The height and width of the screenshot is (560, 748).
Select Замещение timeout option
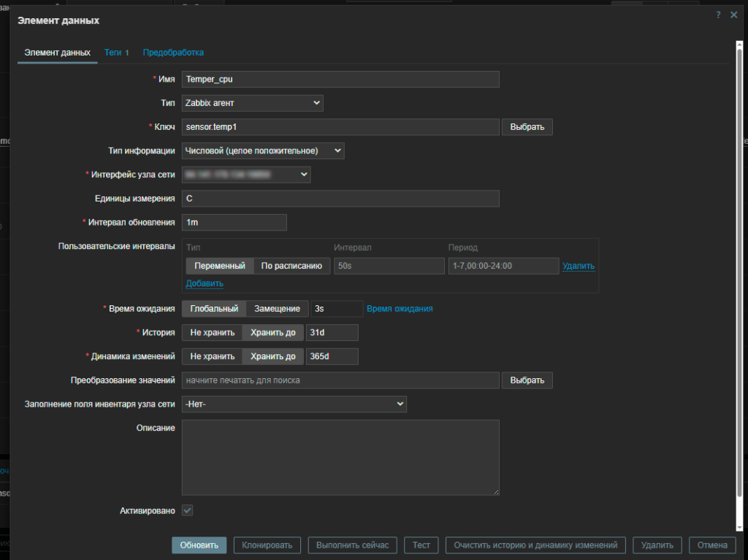277,309
